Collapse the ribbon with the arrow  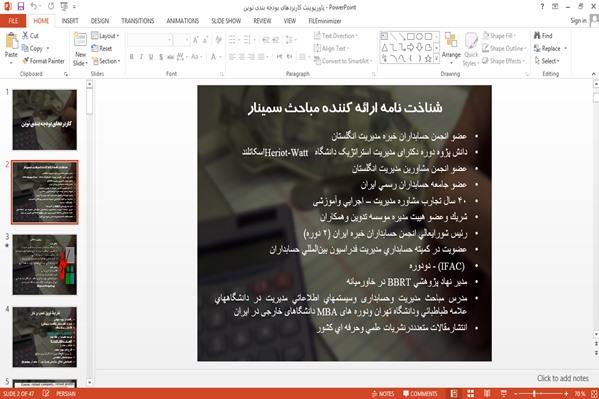593,74
